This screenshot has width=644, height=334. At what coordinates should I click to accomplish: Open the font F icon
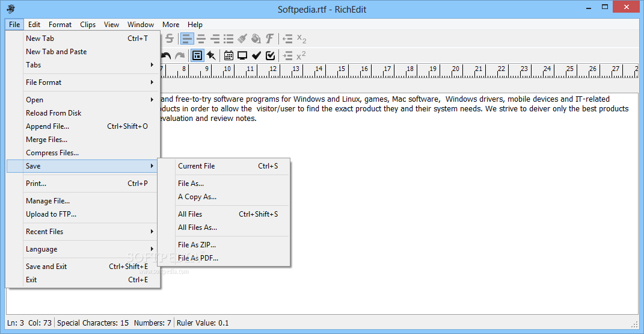point(269,39)
